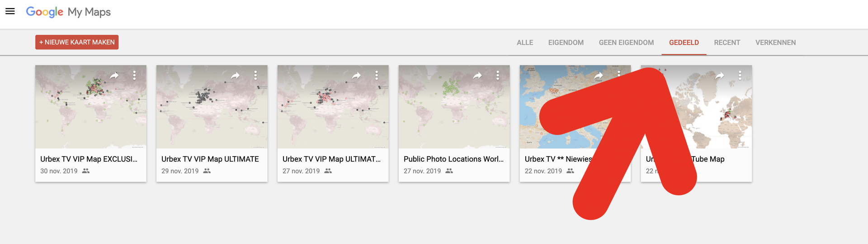Screen dimensions: 868x244
Task: Click the Google My Maps logo
Action: pyautogui.click(x=68, y=12)
